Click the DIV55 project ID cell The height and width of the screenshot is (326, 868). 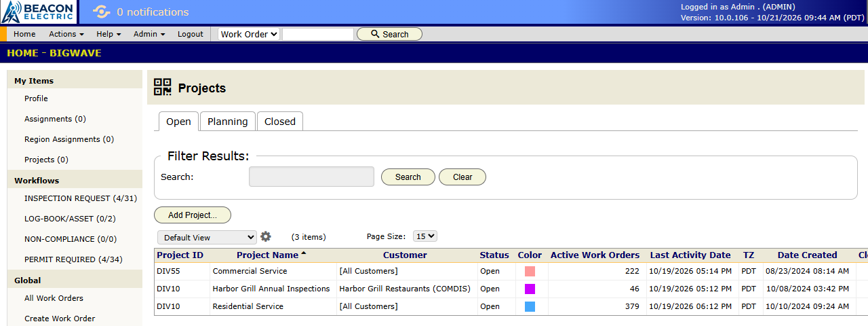(x=170, y=271)
